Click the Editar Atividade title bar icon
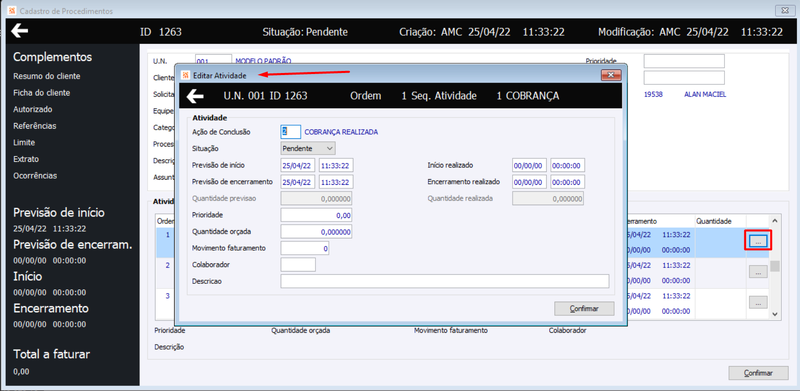Screen dimensions: 800x391 (186, 76)
